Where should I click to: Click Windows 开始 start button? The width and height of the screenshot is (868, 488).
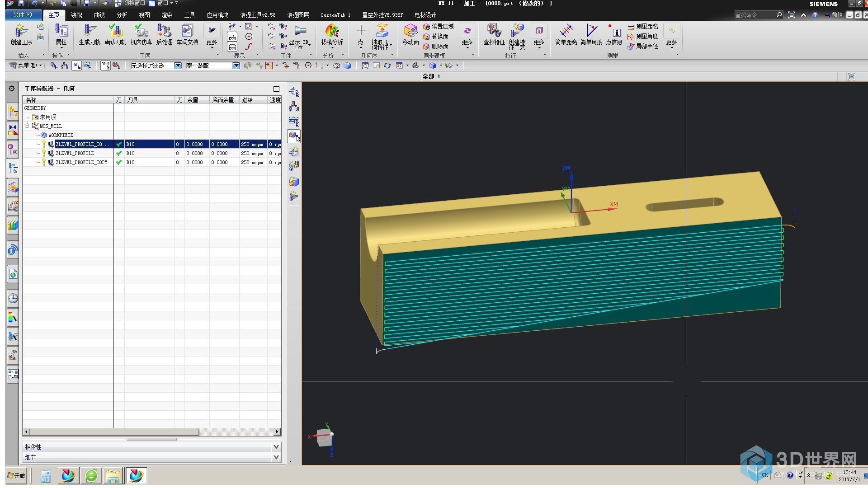point(16,475)
